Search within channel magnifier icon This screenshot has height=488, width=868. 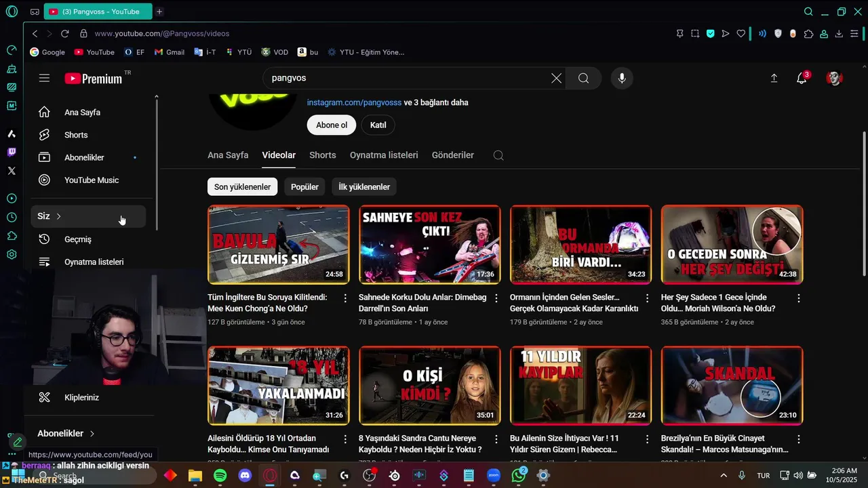[498, 155]
